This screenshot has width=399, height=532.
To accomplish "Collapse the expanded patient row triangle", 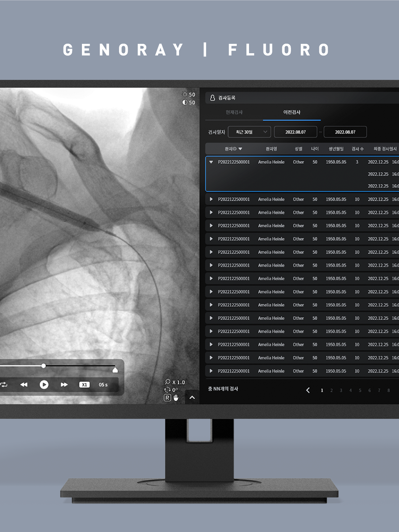I will (211, 162).
